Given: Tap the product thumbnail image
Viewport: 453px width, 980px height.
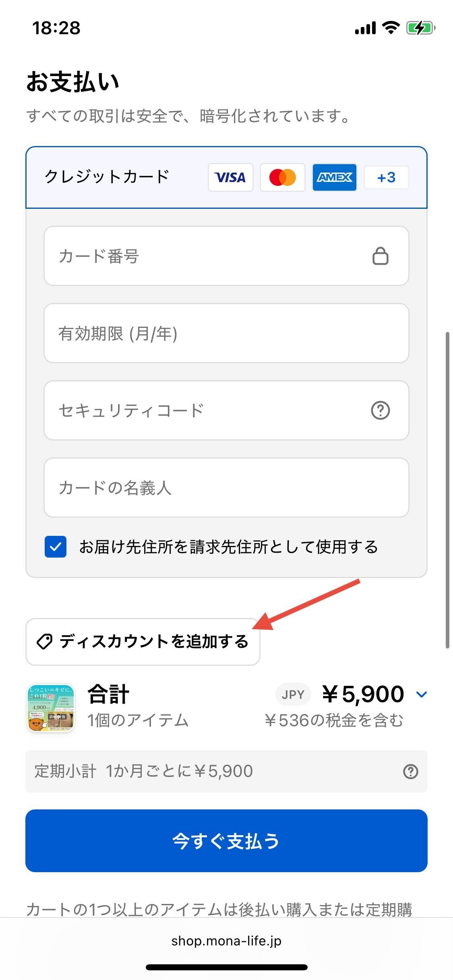Looking at the screenshot, I should [x=51, y=708].
